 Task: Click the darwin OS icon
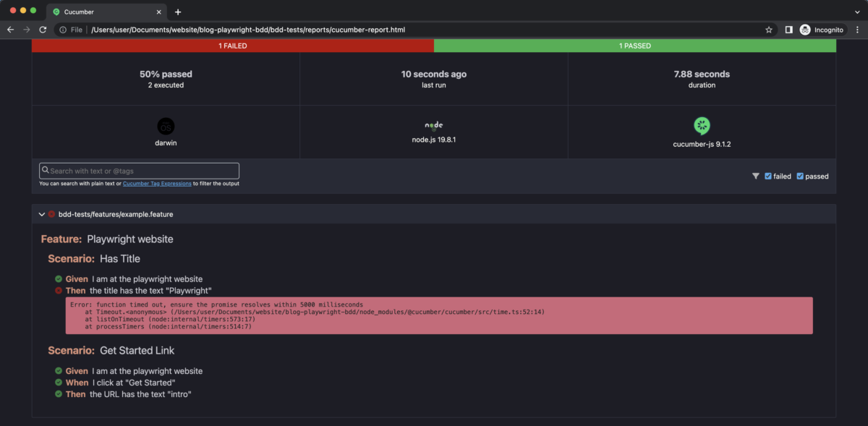click(166, 126)
